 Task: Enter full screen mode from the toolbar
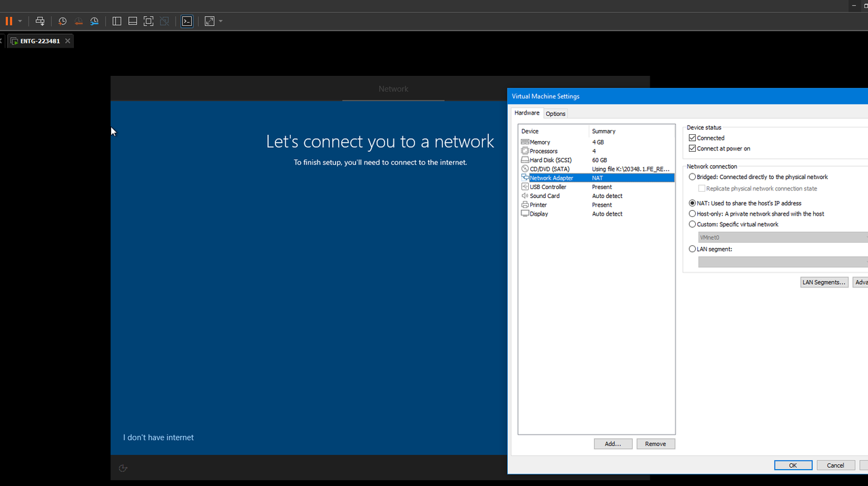pos(149,21)
